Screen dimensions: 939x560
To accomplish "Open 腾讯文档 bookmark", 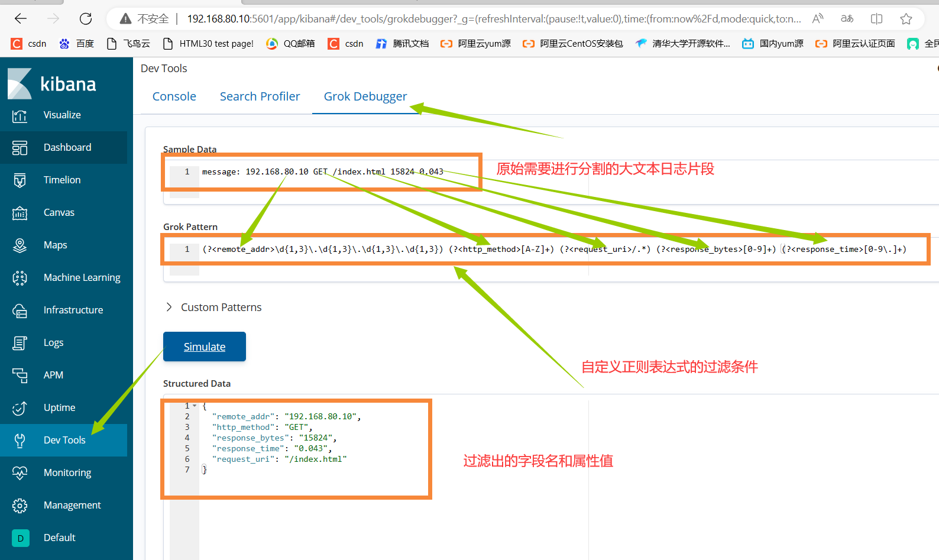I will pyautogui.click(x=402, y=44).
